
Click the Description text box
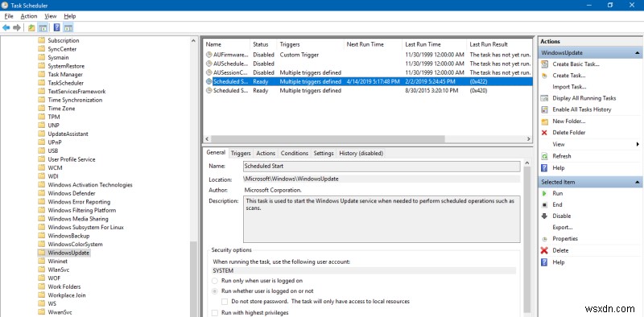(382, 219)
